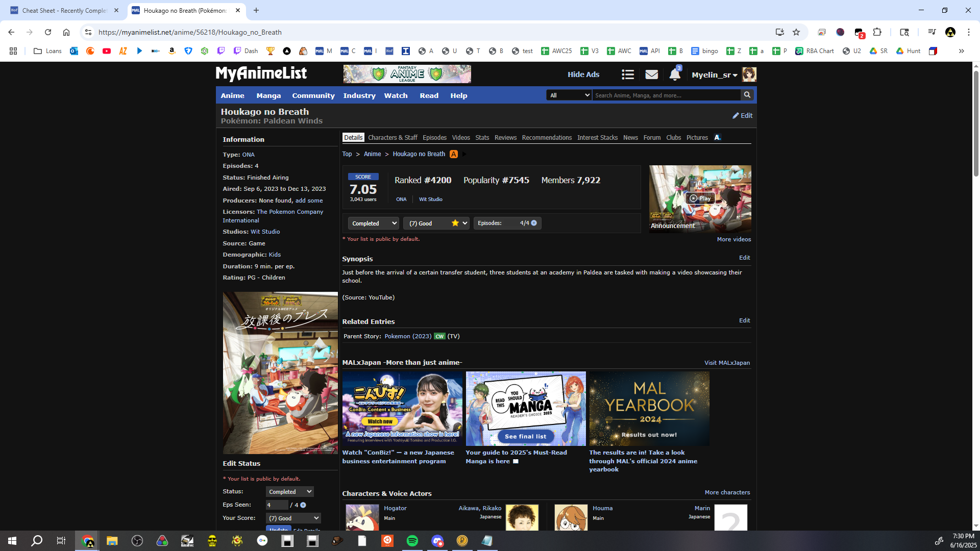This screenshot has width=980, height=551.
Task: Open Spotify from the taskbar
Action: click(x=412, y=541)
